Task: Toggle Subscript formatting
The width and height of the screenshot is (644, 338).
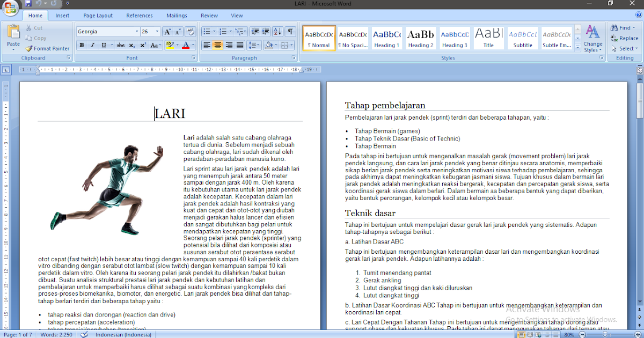Action: pos(132,45)
